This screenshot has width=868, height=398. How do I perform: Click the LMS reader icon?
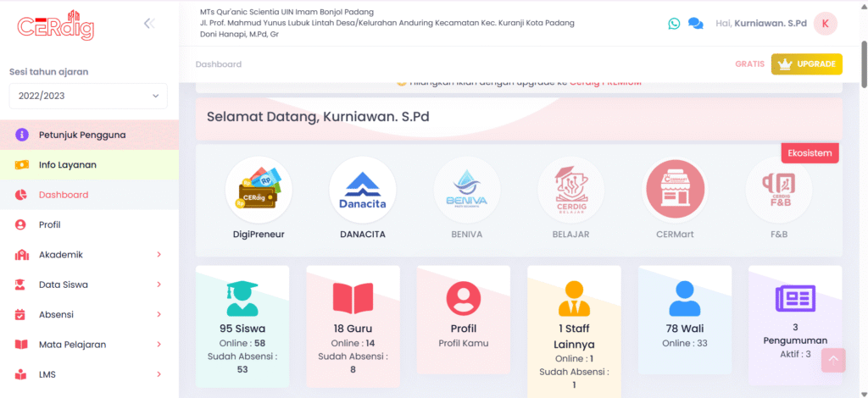pos(21,374)
